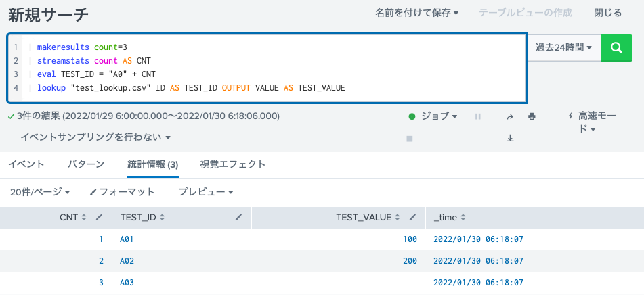Viewport: 644px width, 305px height.
Task: Sort by TEST_VALUE column arrows
Action: click(398, 218)
